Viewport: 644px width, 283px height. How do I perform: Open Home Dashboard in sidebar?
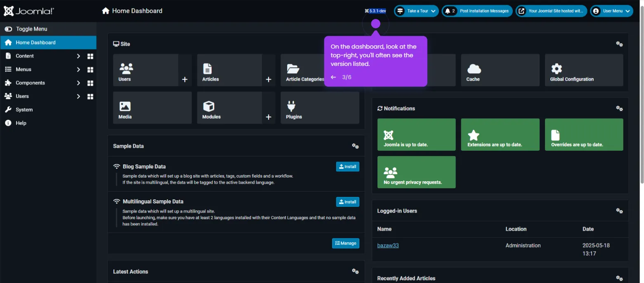coord(48,42)
